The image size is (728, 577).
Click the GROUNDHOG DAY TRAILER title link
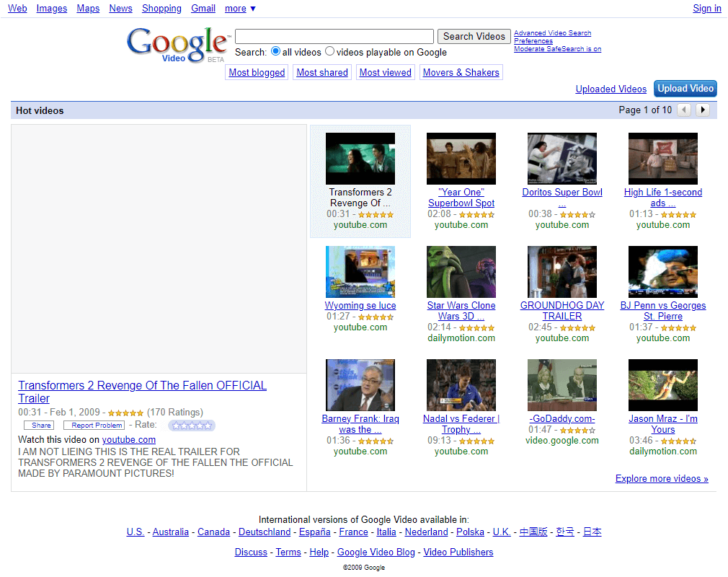coord(562,311)
